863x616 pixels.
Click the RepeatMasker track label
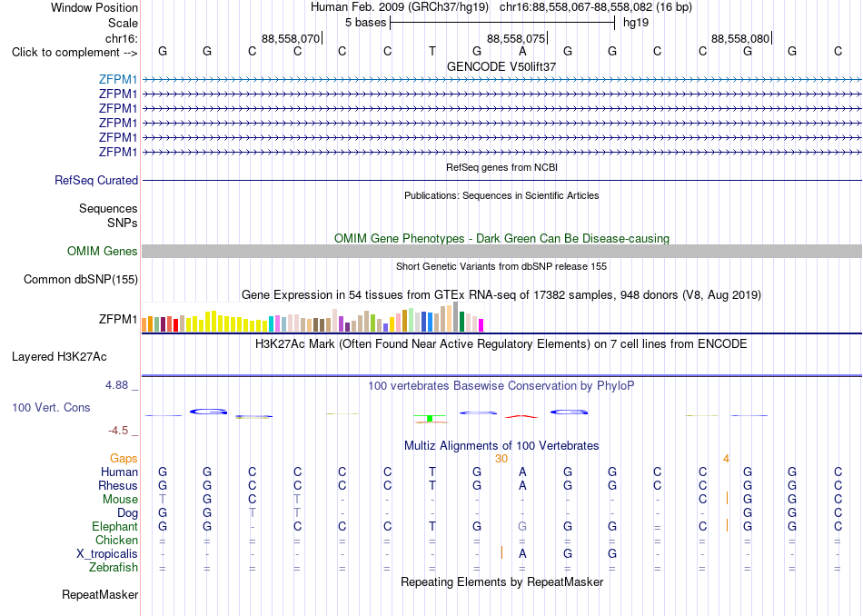pyautogui.click(x=100, y=594)
